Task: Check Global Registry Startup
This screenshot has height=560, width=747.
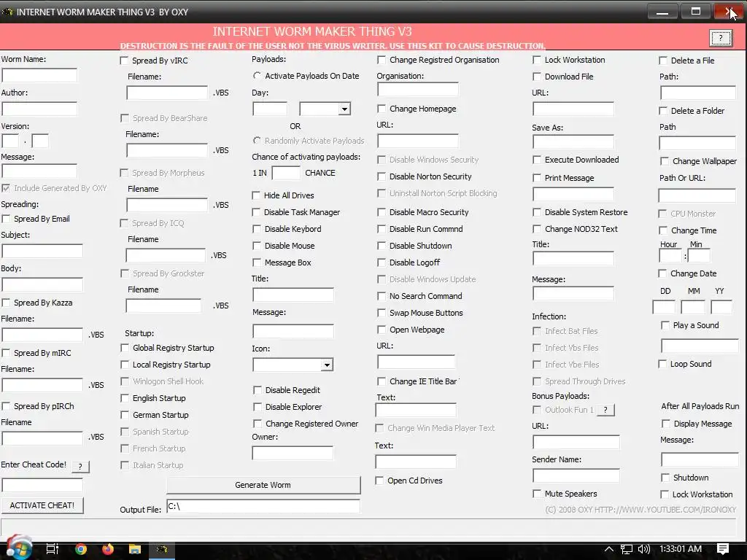Action: (125, 348)
